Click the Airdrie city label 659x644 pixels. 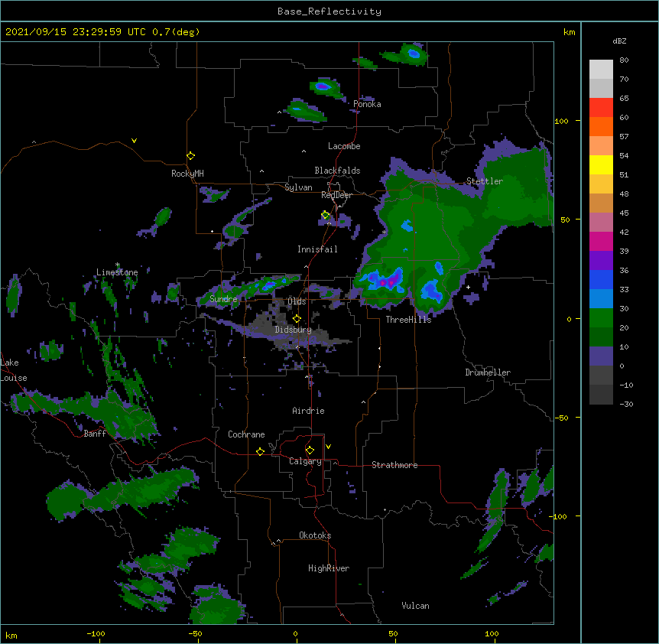coord(308,411)
